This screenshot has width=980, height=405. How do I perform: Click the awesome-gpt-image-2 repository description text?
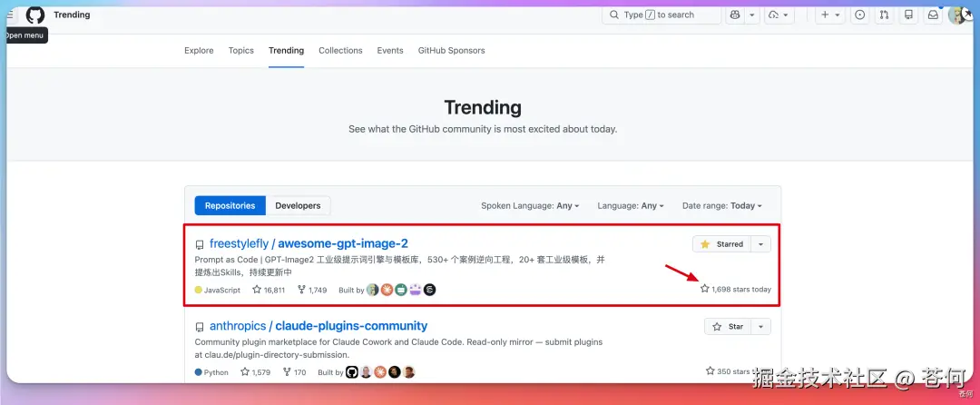click(x=399, y=266)
